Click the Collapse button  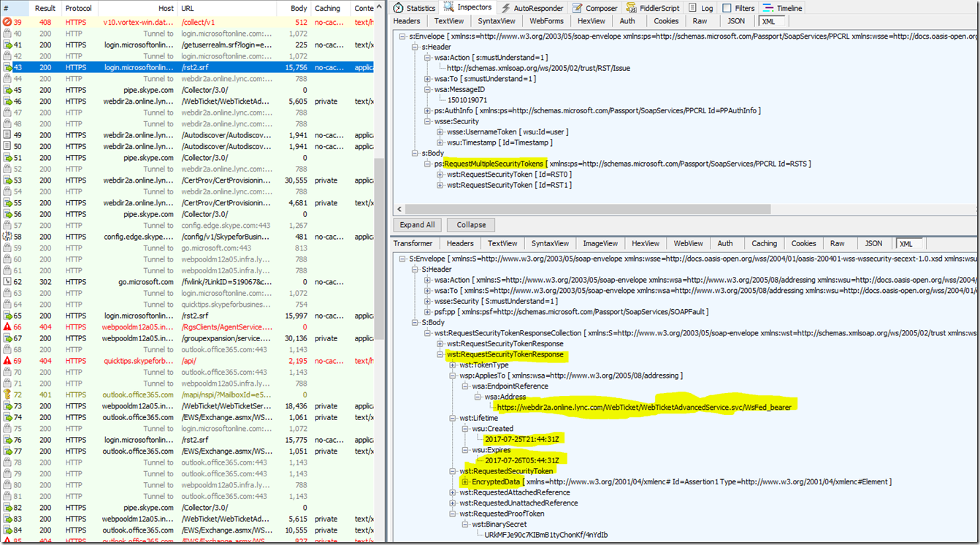[x=471, y=225]
